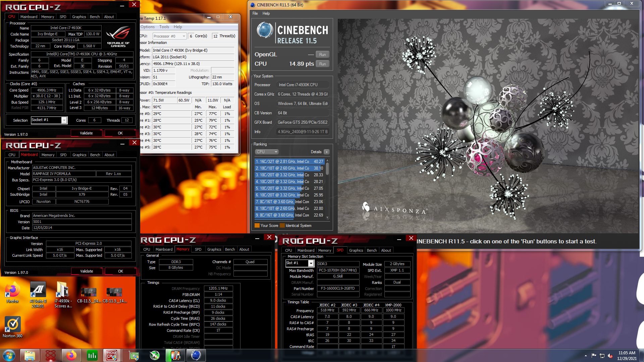The image size is (644, 362).
Task: Open Bench tab in SPD CPU-Z window
Action: pos(372,250)
